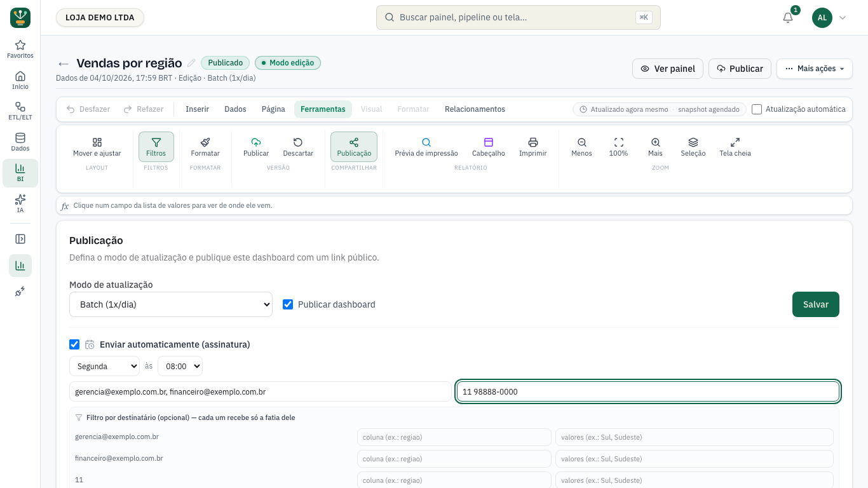Image resolution: width=868 pixels, height=488 pixels.
Task: Toggle the Filtros tool
Action: point(156,147)
